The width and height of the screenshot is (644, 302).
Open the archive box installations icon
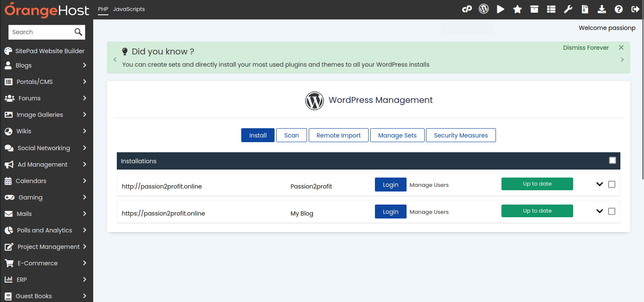pos(534,9)
